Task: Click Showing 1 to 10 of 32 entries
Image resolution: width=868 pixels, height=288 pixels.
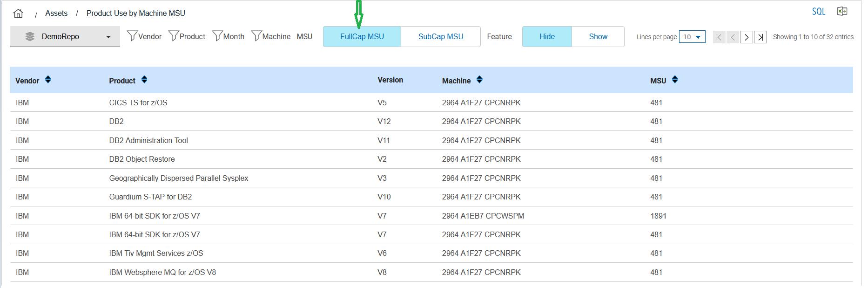Action: 813,37
